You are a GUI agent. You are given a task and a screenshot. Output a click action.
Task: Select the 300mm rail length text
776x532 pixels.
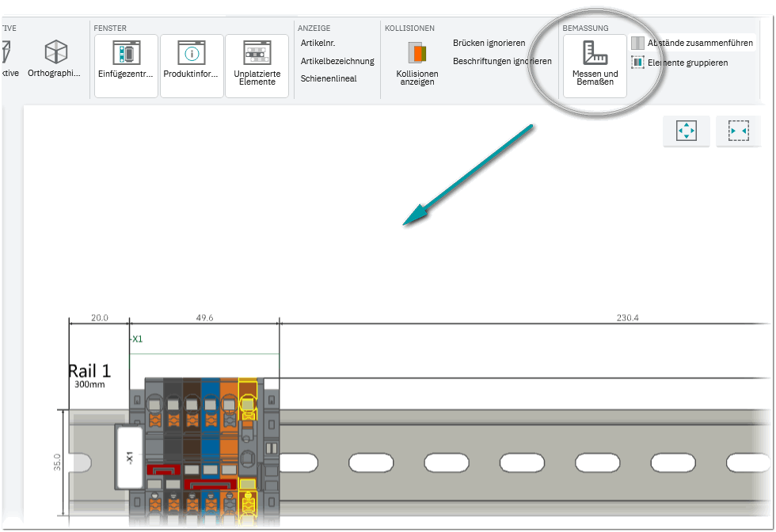89,384
